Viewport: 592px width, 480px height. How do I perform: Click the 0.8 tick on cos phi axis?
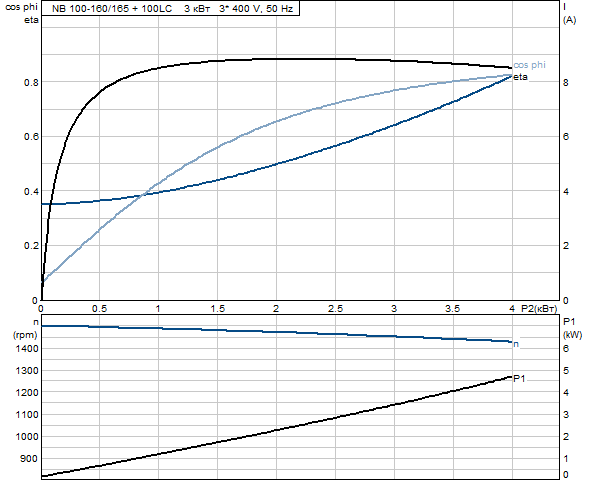click(x=31, y=82)
